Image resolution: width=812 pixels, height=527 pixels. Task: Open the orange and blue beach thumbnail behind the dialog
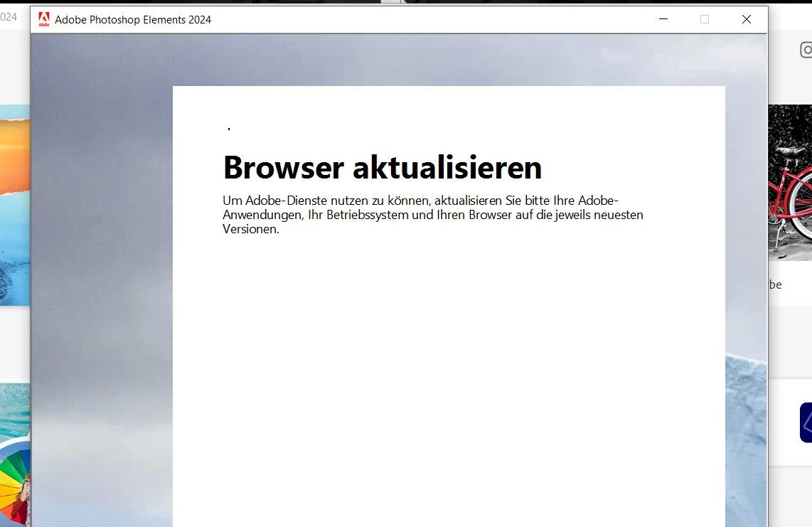point(15,205)
